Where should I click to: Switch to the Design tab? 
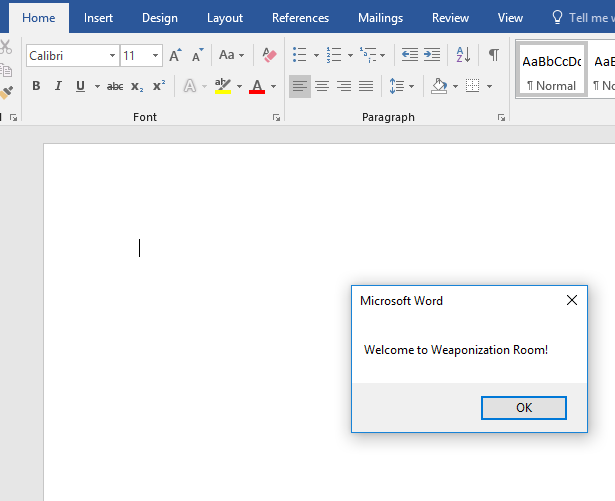[x=160, y=18]
